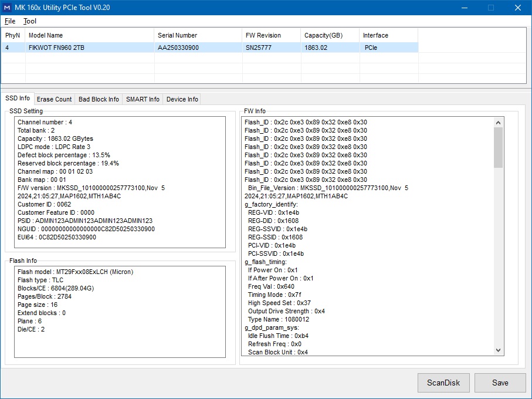This screenshot has width=532, height=399.
Task: Click Blocks/CE : 6804(289.04G) line
Action: (x=56, y=288)
